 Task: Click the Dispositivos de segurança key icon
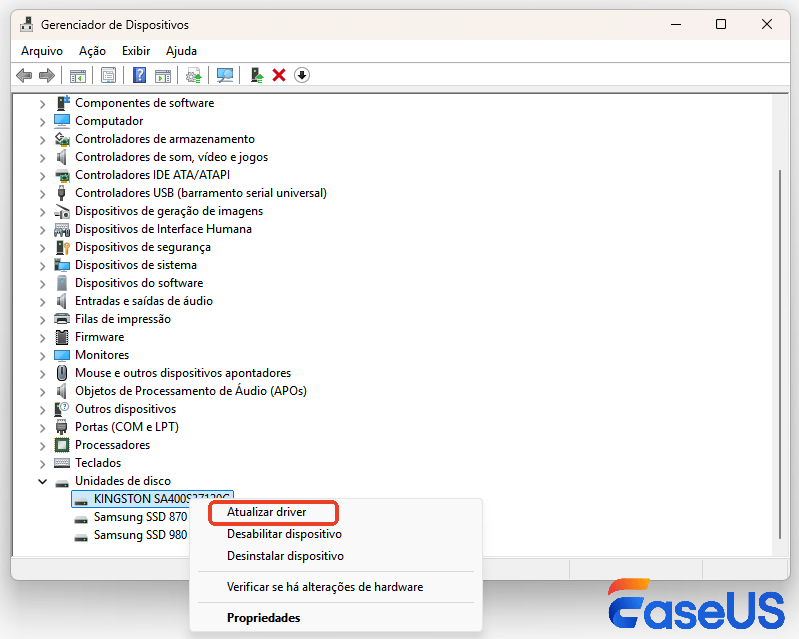click(62, 247)
